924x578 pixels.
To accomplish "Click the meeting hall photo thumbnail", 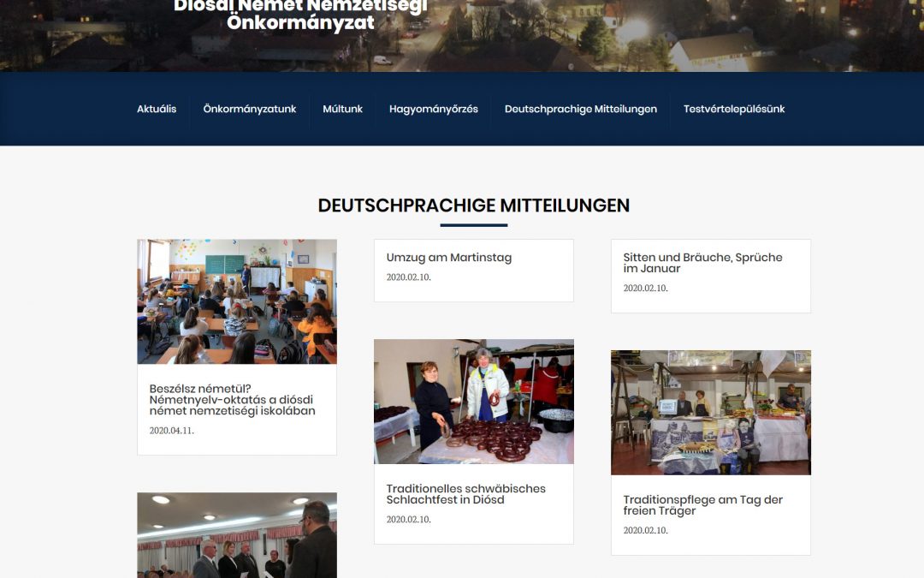I will point(237,535).
